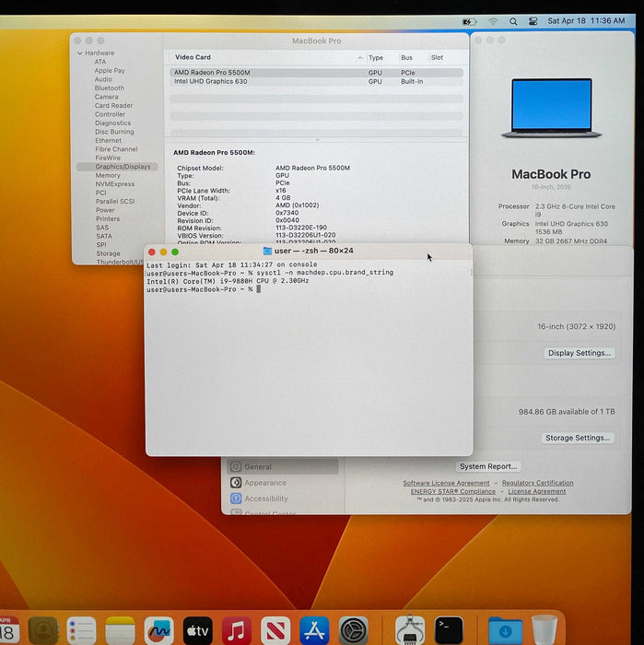
Task: Open the News app in the Dock
Action: [x=275, y=630]
